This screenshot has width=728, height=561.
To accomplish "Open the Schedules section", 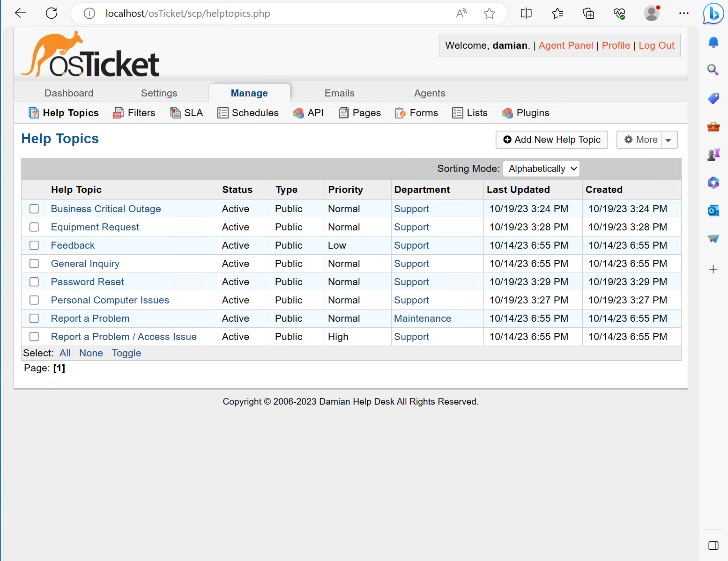I will click(x=223, y=112).
